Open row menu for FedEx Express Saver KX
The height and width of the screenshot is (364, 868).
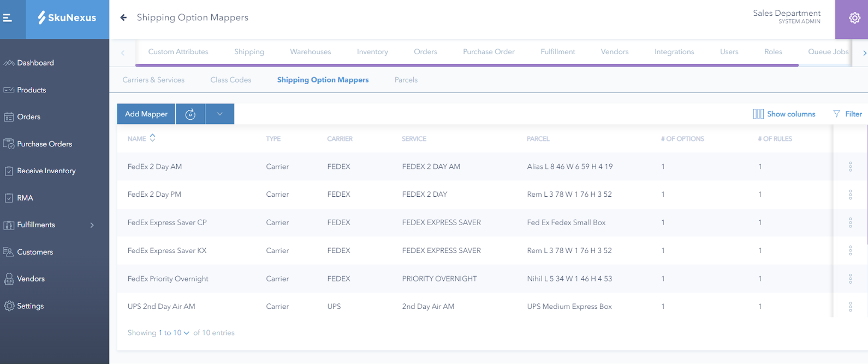click(850, 251)
